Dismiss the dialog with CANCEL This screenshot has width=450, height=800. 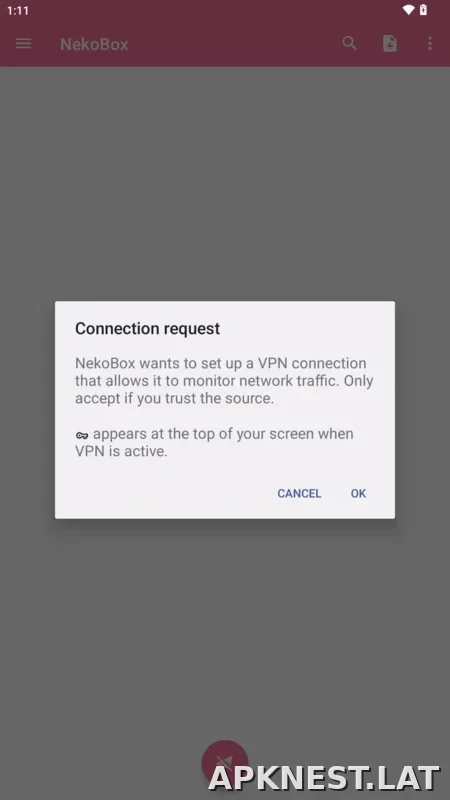[x=299, y=493]
